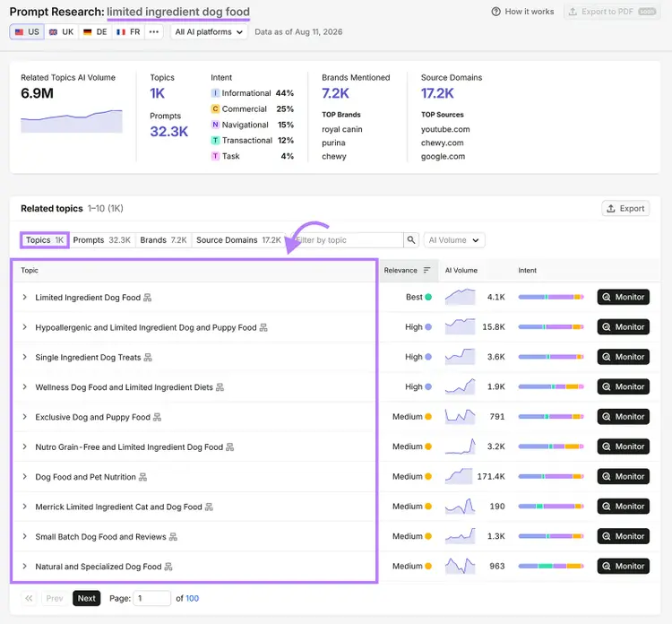Click intent distribution bar for Natural and Specialized row
This screenshot has width=672, height=624.
(551, 566)
